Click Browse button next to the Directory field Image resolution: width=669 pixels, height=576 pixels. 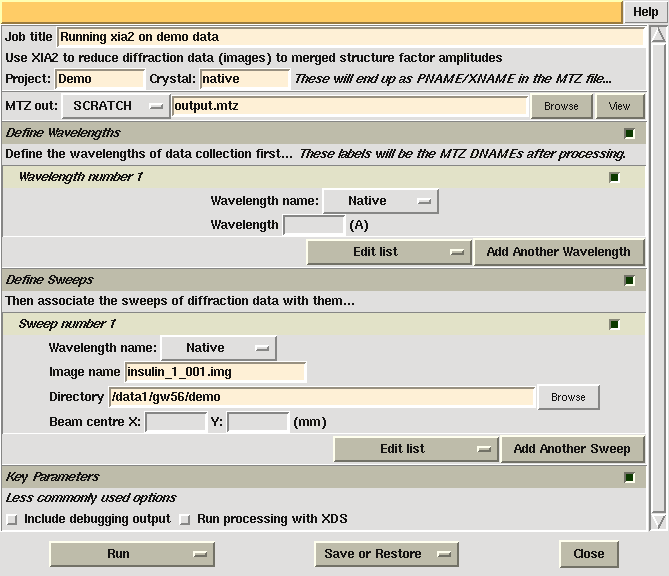click(x=568, y=397)
